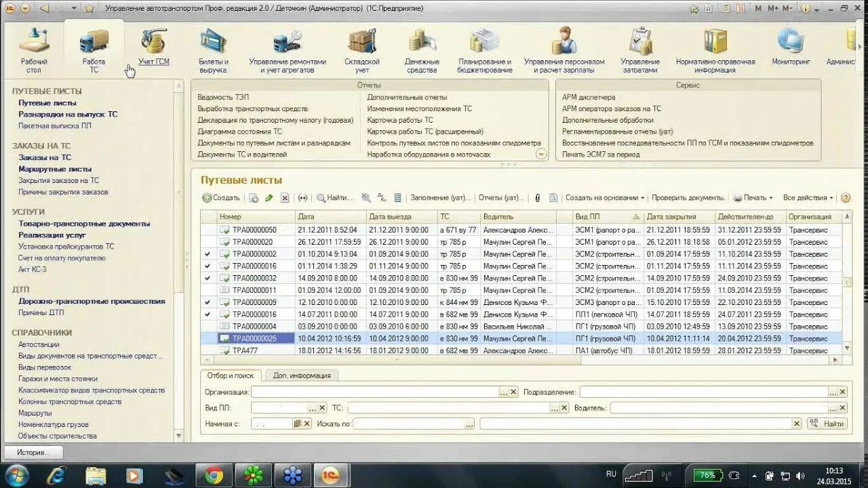The width and height of the screenshot is (868, 488).
Task: Toggle the checkmark on row ТРА00000002
Action: 208,254
